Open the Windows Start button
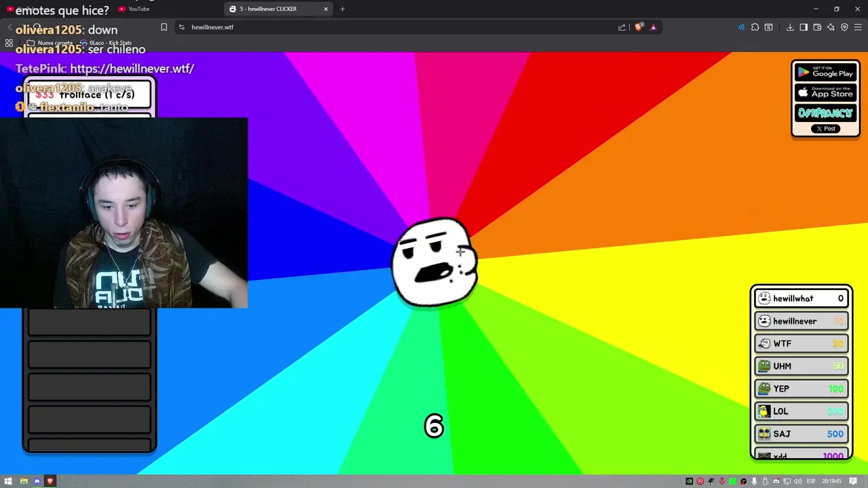Screen dimensions: 868x488 point(9,481)
